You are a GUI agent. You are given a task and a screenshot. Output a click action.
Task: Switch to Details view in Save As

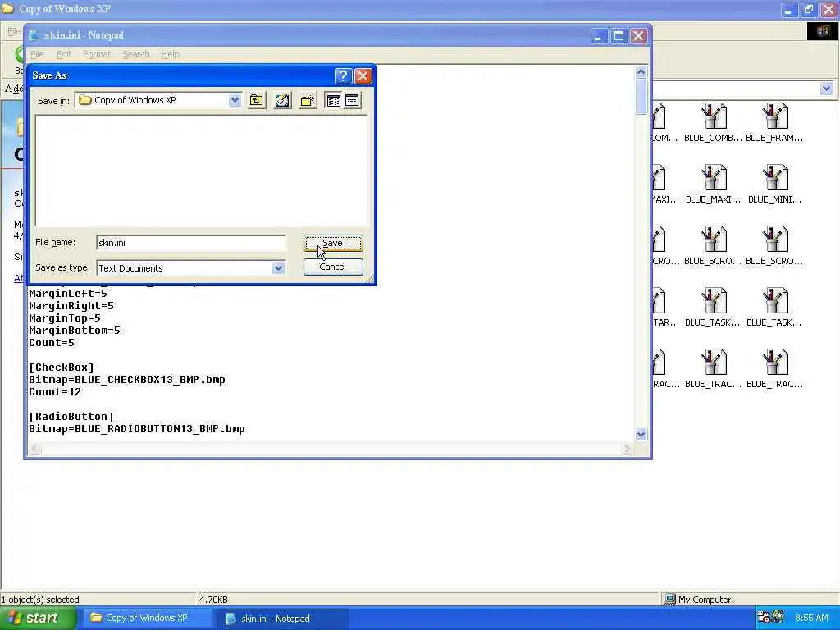click(352, 100)
